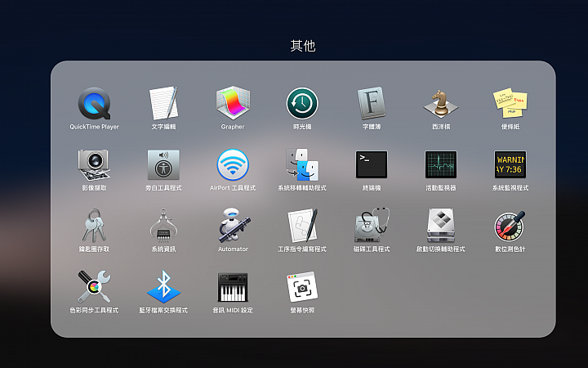Launch AirPort 工具程式 icon
Viewport: 588px width, 368px height.
tap(233, 165)
